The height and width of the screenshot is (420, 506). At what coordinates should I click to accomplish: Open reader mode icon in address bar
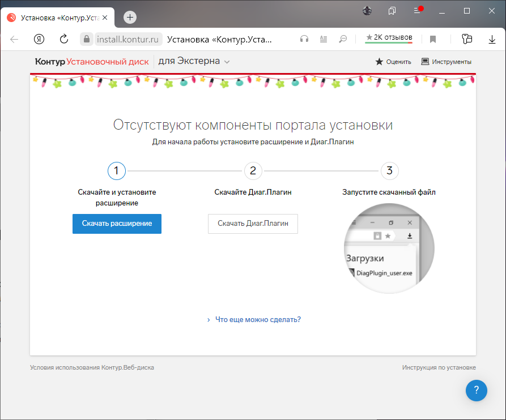tap(324, 39)
